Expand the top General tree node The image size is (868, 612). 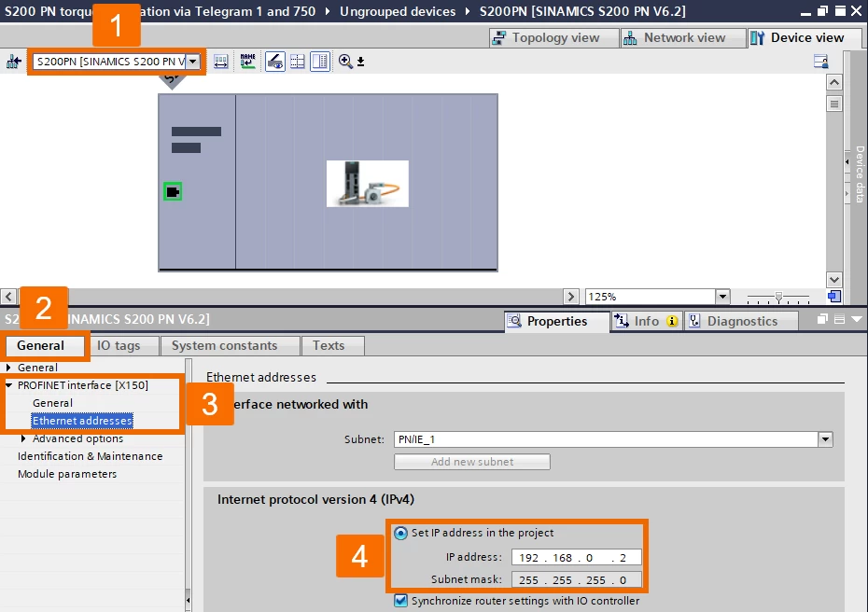8,368
